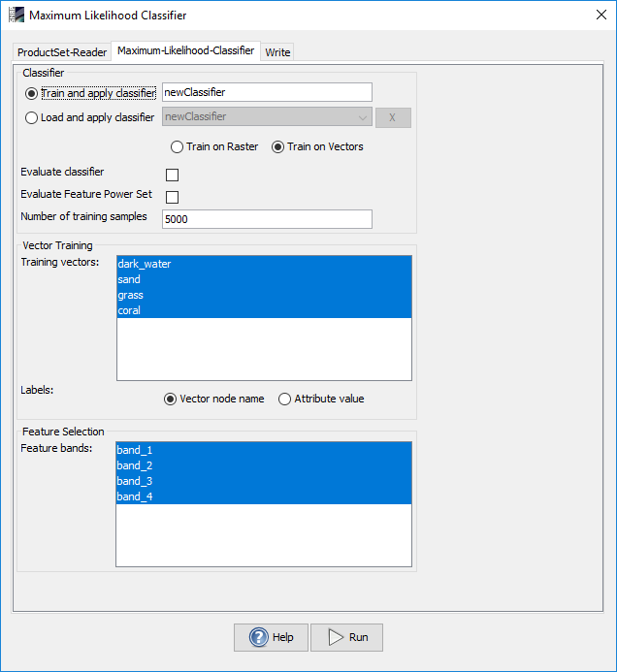This screenshot has width=617, height=672.
Task: Select dark_water training vector
Action: coord(264,264)
